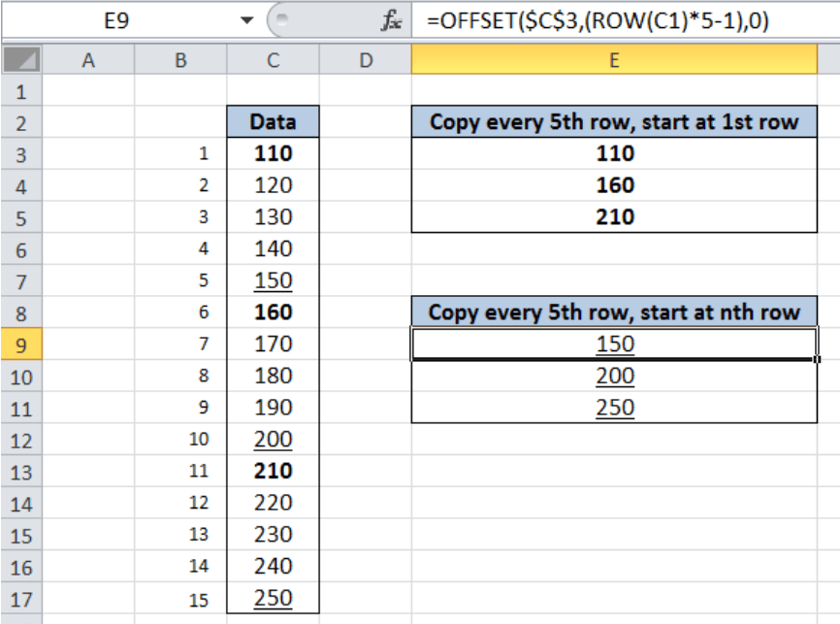The width and height of the screenshot is (840, 624).
Task: Select bold 160 in Data column
Action: coord(273,312)
